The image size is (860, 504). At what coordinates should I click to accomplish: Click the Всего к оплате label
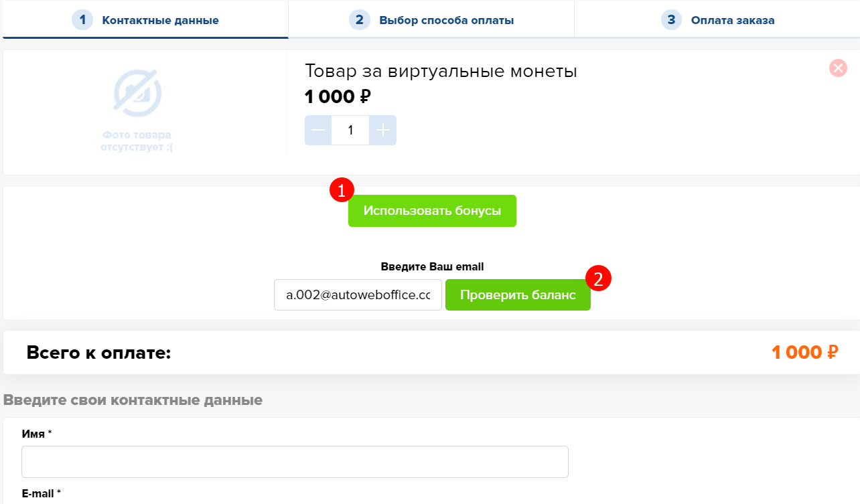(99, 352)
